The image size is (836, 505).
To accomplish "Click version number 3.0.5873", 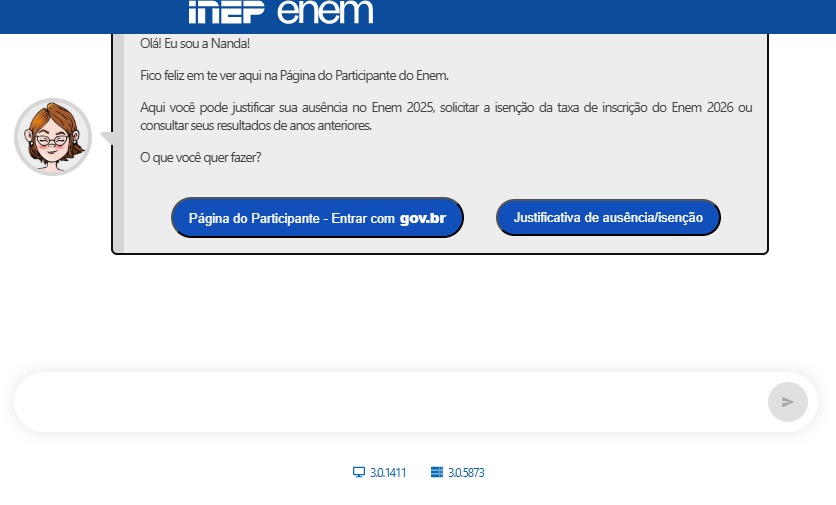I will (x=466, y=473).
